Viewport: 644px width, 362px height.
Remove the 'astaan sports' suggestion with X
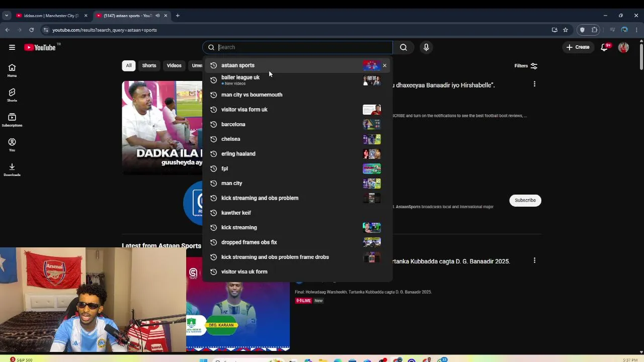pos(384,65)
